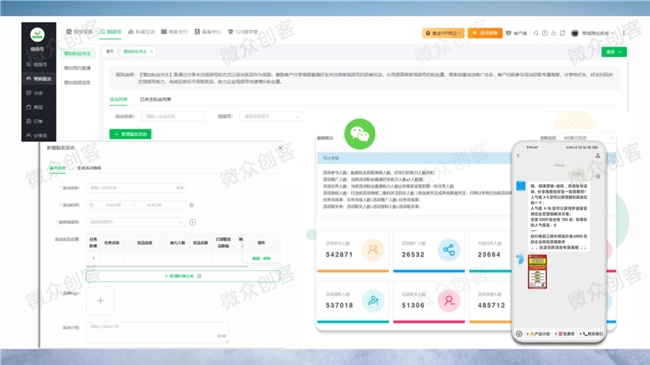
Task: Open 商家支付 in top navigation
Action: click(x=175, y=32)
